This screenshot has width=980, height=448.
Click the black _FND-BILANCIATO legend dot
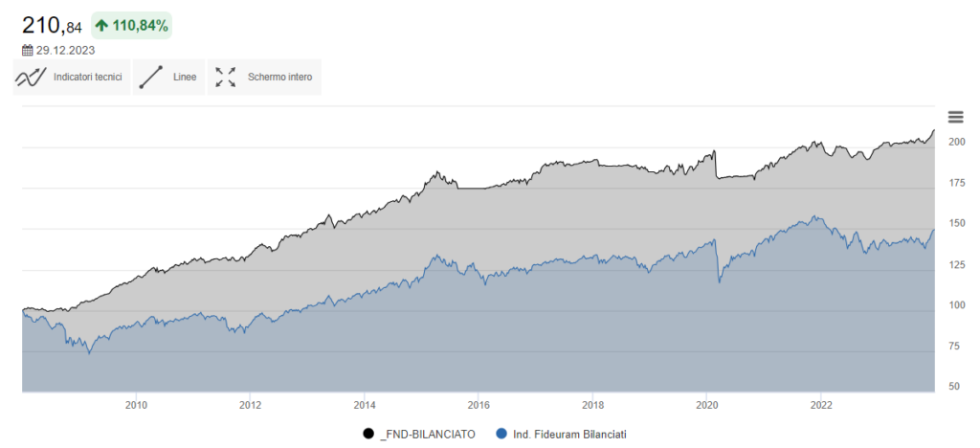(368, 434)
